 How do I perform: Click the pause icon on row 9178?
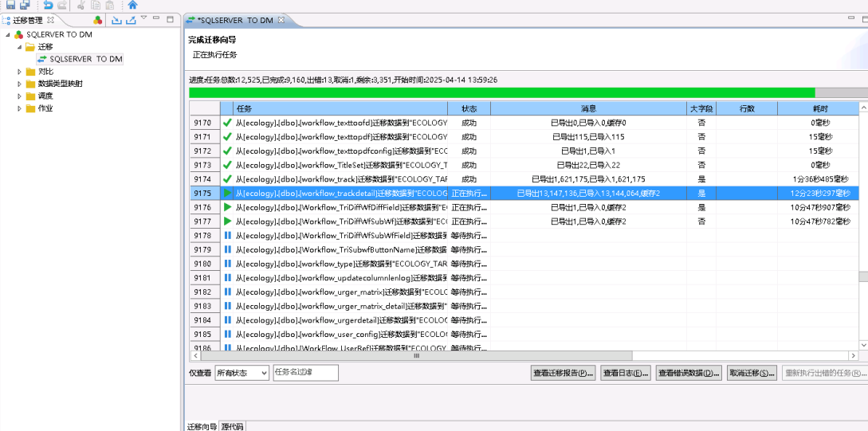(227, 235)
